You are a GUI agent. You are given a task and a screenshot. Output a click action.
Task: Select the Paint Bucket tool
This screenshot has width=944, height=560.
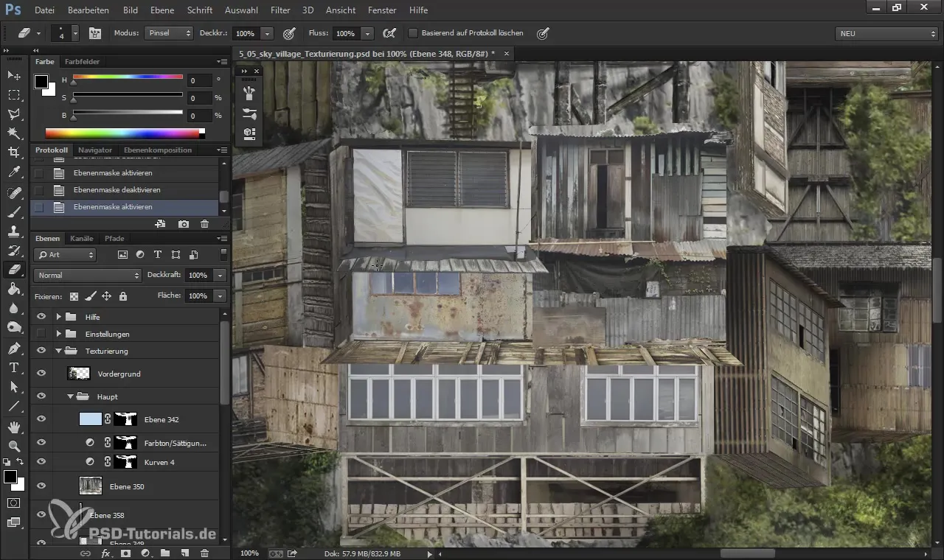pos(14,289)
